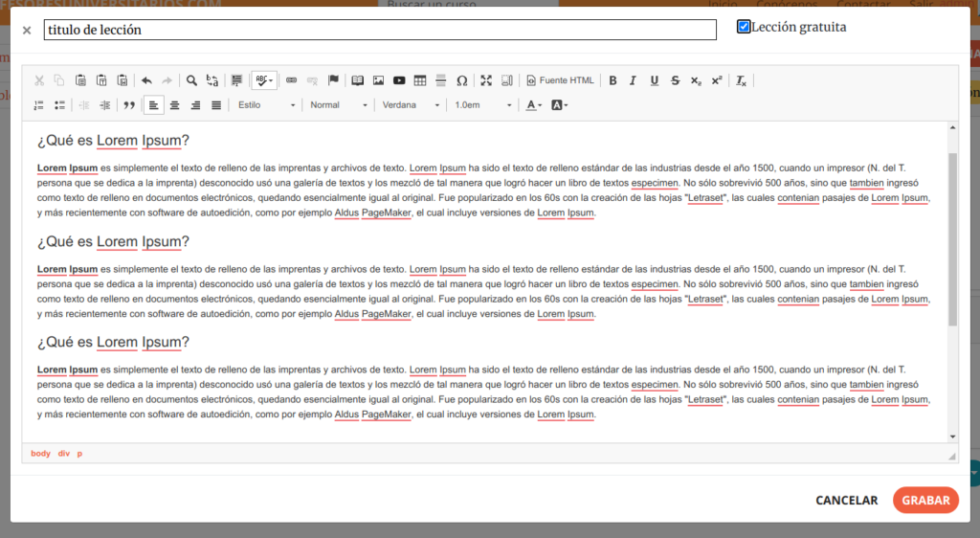This screenshot has height=538, width=980.
Task: Maximize the editor area
Action: pos(486,80)
